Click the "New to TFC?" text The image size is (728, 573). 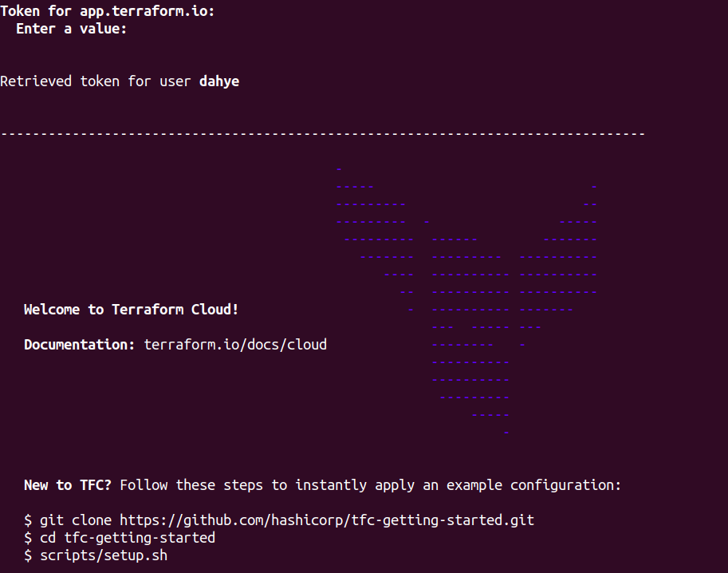[68, 485]
